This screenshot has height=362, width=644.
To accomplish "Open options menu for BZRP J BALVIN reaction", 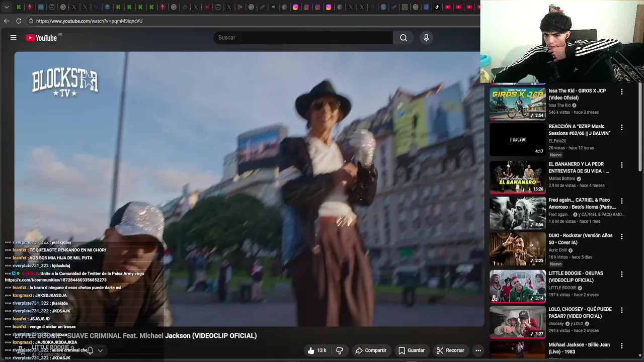I will [622, 128].
